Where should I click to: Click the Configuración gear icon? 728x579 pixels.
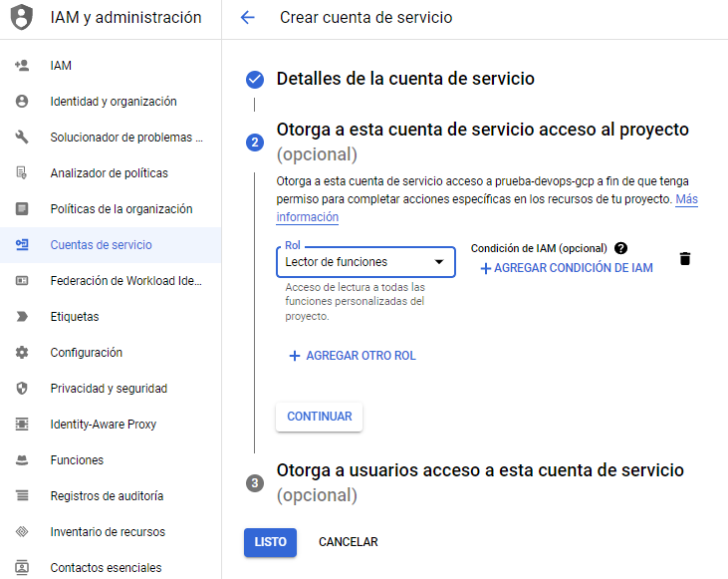tap(22, 353)
